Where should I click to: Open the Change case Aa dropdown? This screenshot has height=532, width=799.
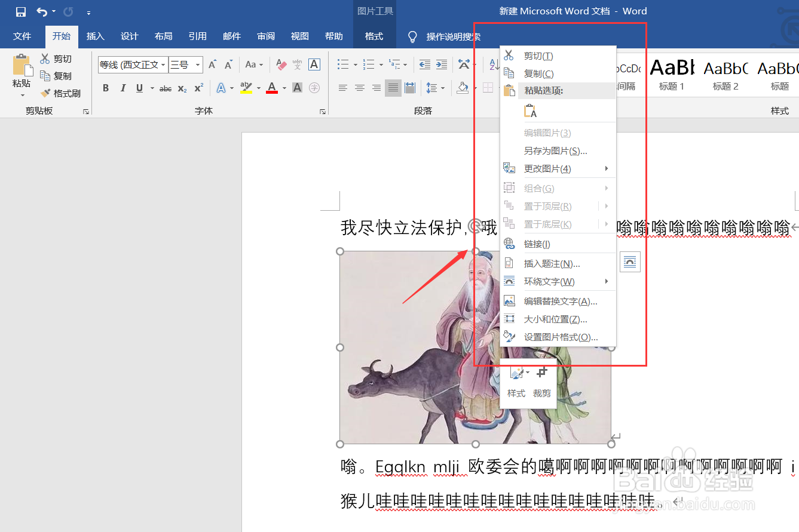[253, 64]
